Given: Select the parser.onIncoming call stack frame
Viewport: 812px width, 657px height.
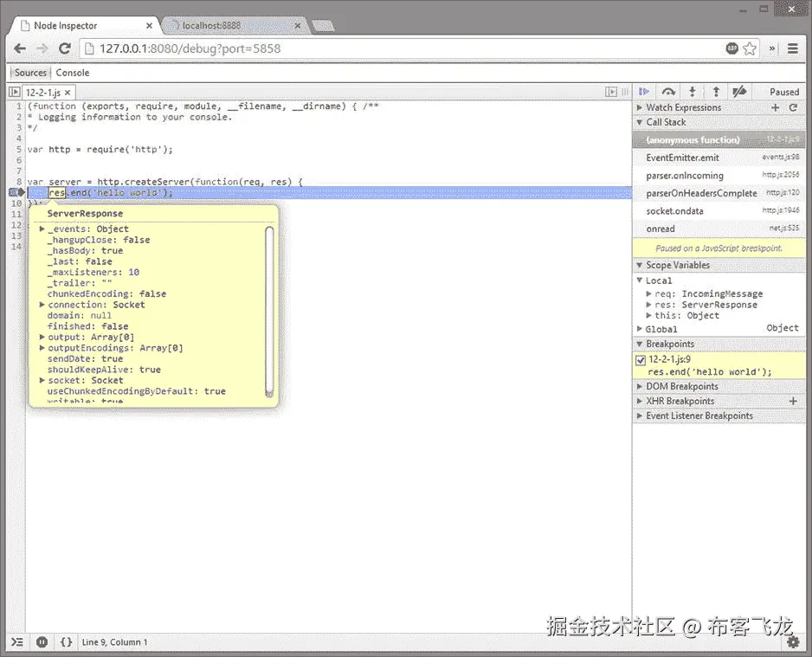Looking at the screenshot, I should coord(719,176).
